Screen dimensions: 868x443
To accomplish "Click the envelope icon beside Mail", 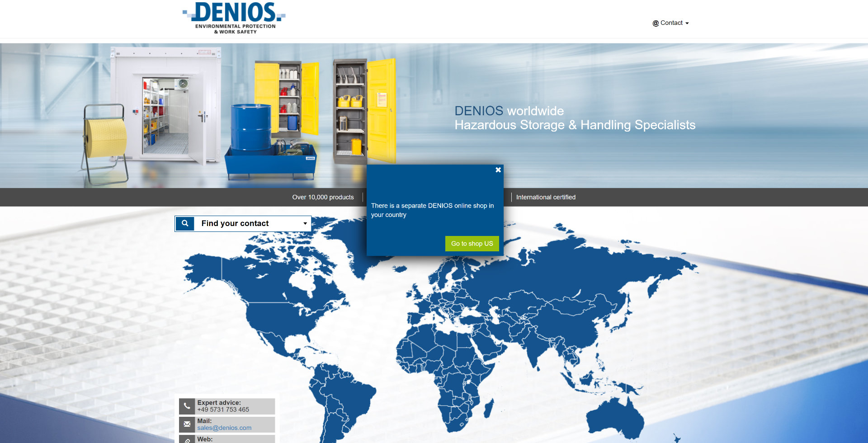I will tap(187, 424).
